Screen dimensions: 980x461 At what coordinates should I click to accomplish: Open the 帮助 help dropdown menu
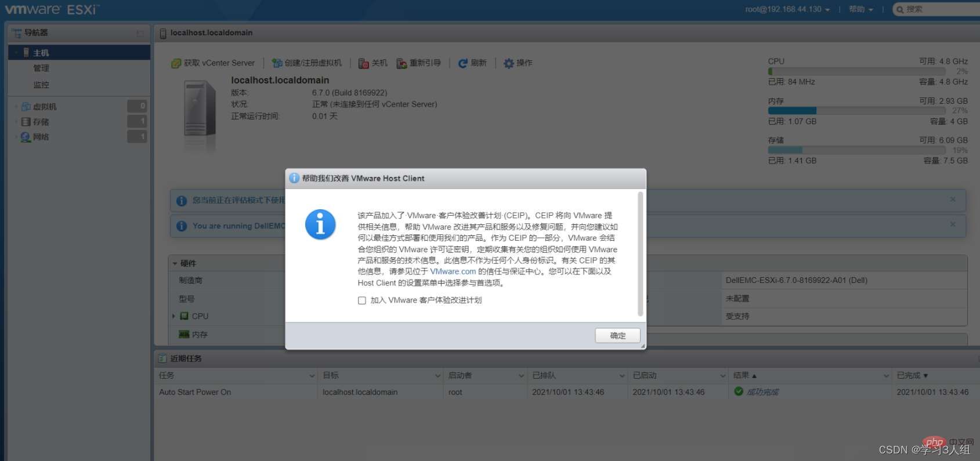click(x=861, y=9)
